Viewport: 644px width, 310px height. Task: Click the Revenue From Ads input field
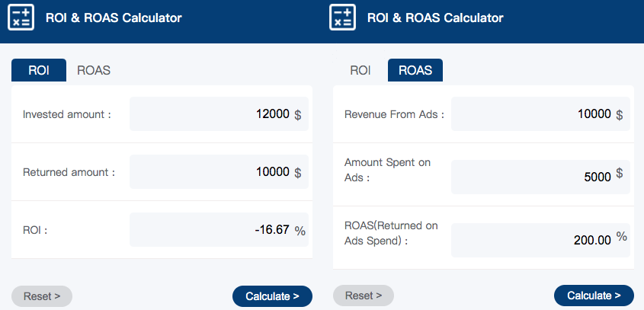pos(540,114)
